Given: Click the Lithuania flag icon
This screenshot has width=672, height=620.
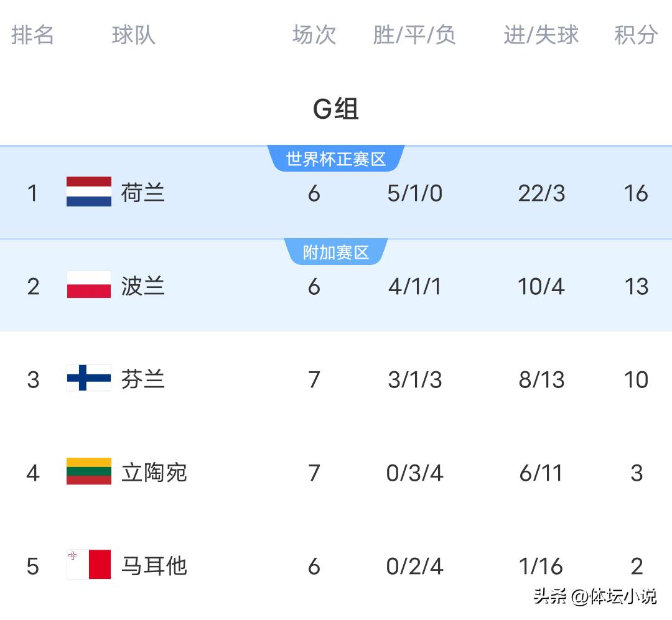Looking at the screenshot, I should (x=89, y=471).
